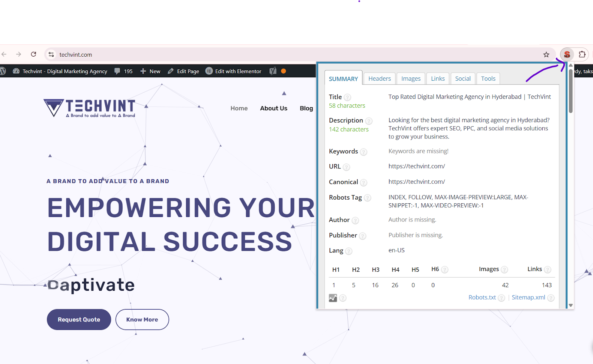Switch to the Images tab
Image resolution: width=593 pixels, height=364 pixels.
click(411, 79)
